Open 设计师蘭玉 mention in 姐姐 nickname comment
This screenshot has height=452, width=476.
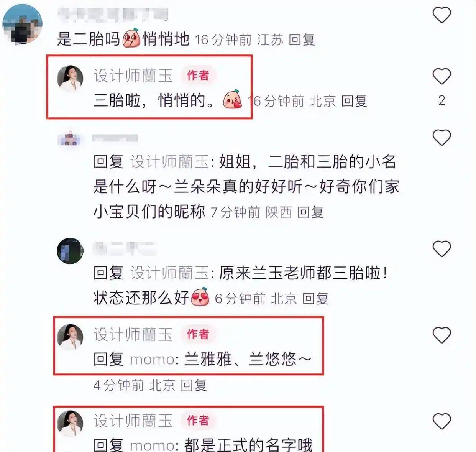click(169, 162)
